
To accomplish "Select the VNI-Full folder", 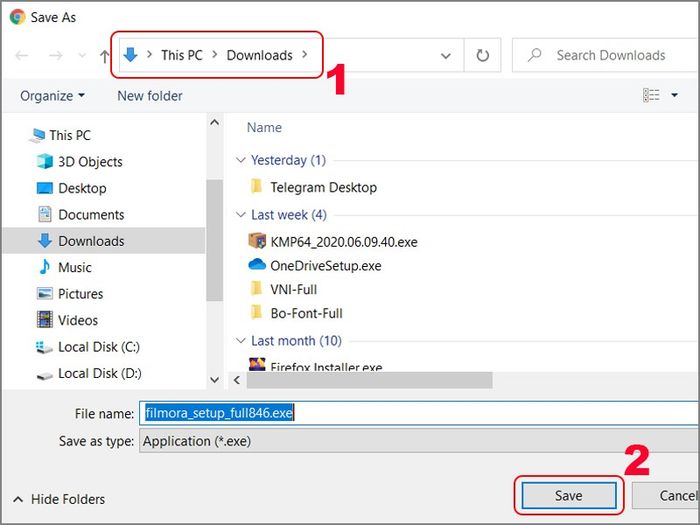I will 293,290.
